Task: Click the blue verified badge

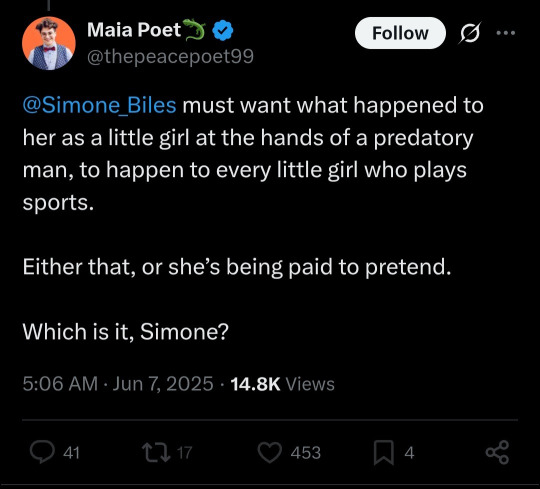Action: tap(222, 30)
